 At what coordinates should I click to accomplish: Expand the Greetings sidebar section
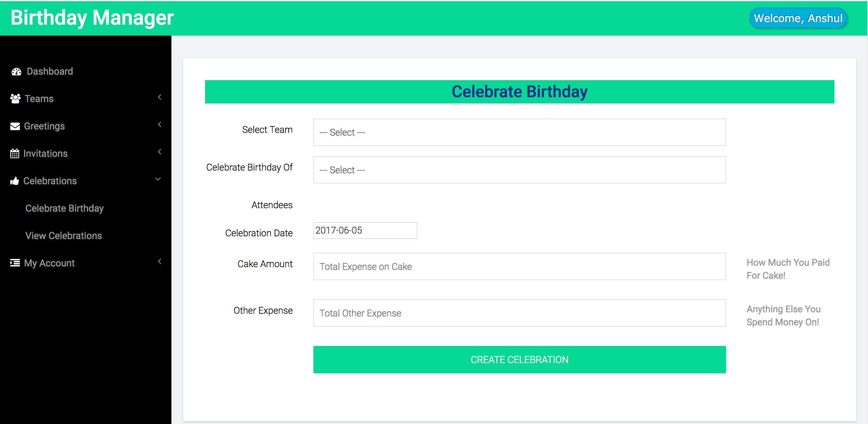[159, 125]
